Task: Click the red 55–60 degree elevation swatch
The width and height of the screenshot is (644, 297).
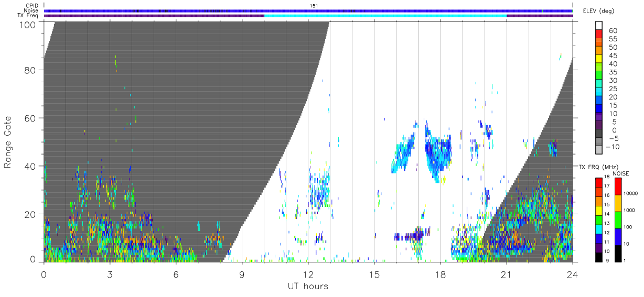Action: (599, 35)
